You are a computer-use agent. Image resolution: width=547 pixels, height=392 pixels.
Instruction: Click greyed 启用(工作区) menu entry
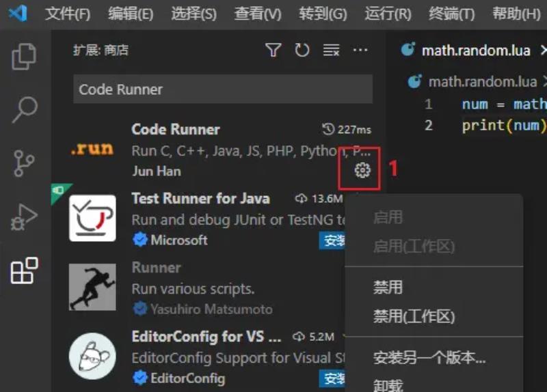434,247
